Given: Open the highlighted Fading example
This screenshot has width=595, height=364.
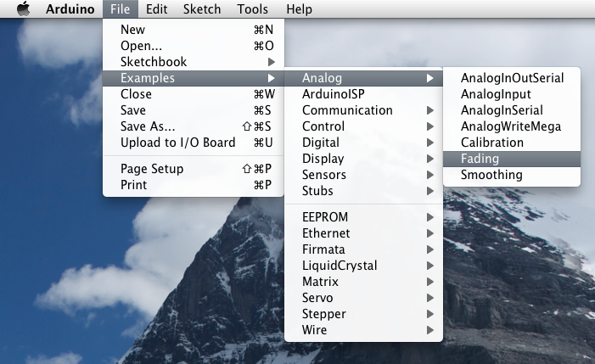Looking at the screenshot, I should (x=512, y=159).
